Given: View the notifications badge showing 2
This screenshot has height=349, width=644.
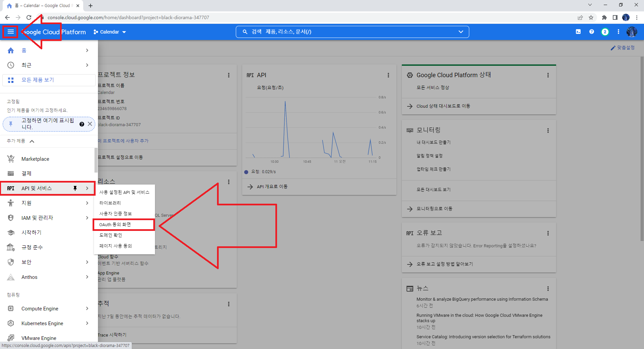Looking at the screenshot, I should tap(605, 32).
